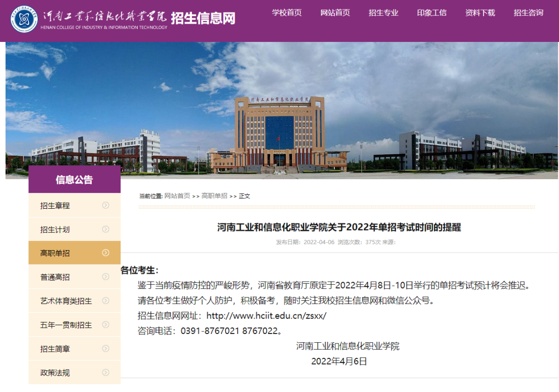Viewport: 559px width, 392px height.
Task: Open 网站首页 in top navigation bar
Action: click(335, 12)
